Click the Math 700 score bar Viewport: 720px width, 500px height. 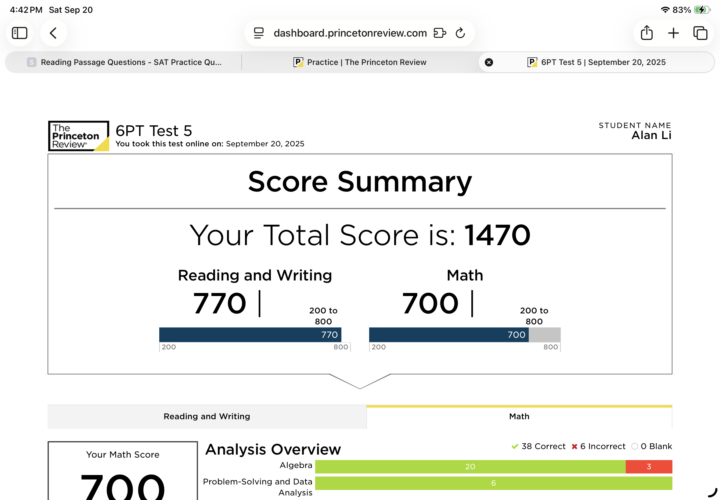click(x=449, y=335)
